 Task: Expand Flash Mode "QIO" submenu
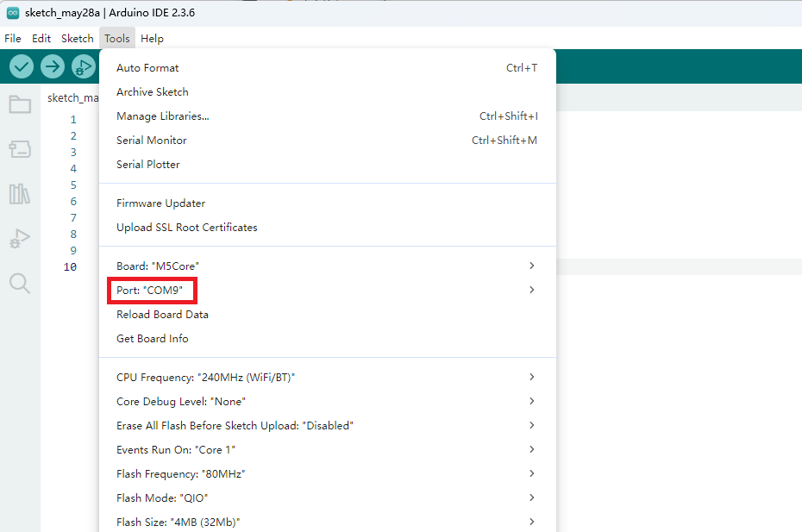(x=328, y=498)
